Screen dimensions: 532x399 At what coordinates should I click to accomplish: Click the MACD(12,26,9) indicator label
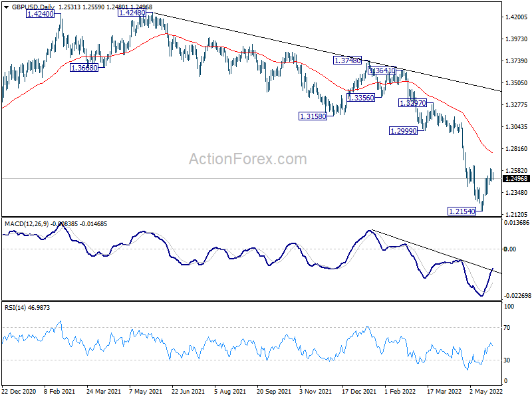[28, 222]
